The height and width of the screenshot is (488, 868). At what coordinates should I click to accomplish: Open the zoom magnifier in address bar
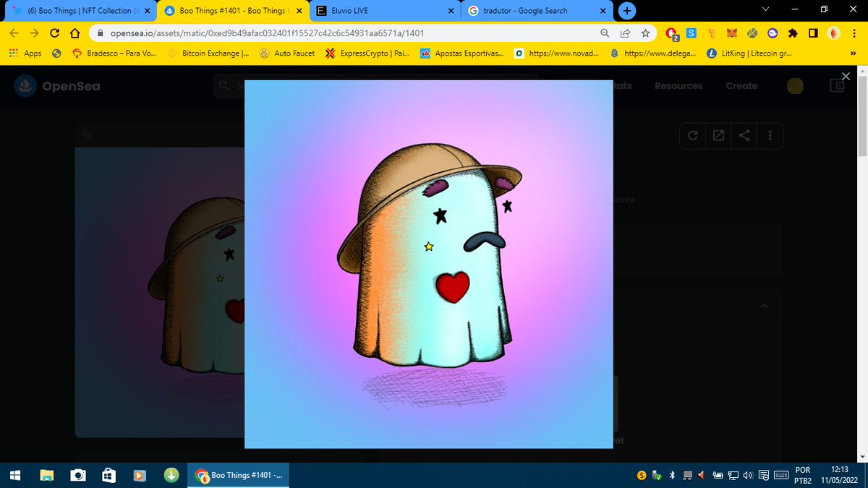coord(605,33)
